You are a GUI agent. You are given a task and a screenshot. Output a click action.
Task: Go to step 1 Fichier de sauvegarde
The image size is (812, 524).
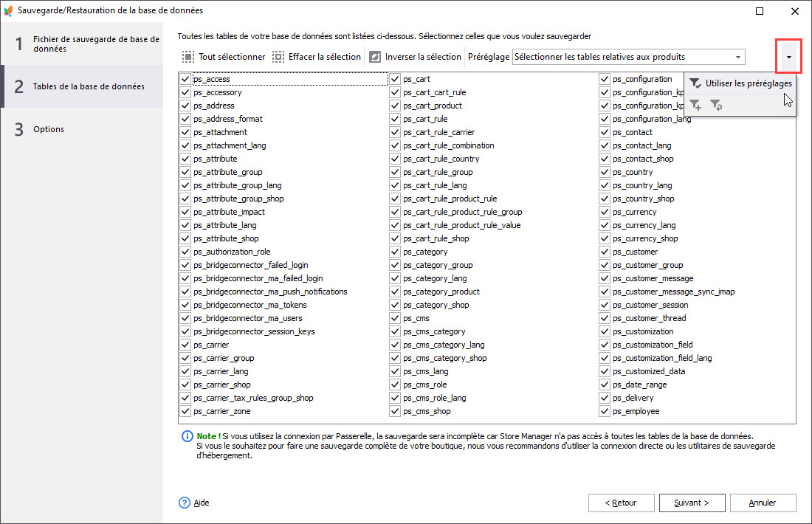pyautogui.click(x=82, y=44)
